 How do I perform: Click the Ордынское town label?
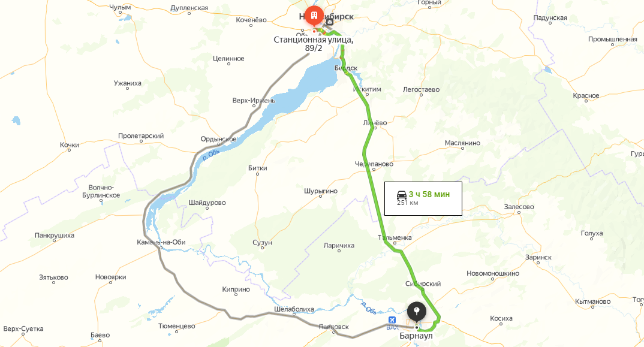click(x=218, y=139)
